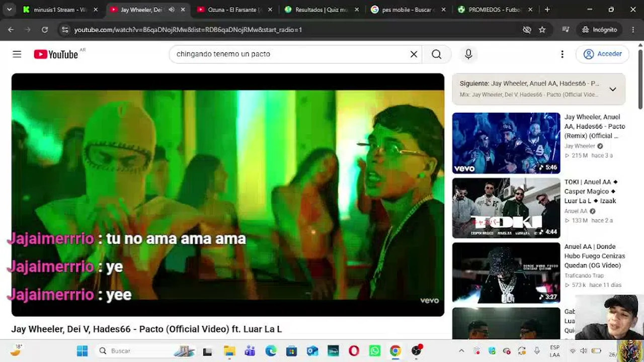Expand the Siguiente mix playlist panel
Image resolution: width=644 pixels, height=362 pixels.
coord(612,89)
